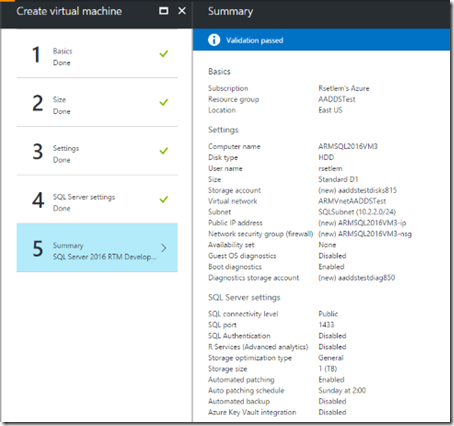Click the Subscription label
This screenshot has height=426, width=454.
tap(228, 88)
